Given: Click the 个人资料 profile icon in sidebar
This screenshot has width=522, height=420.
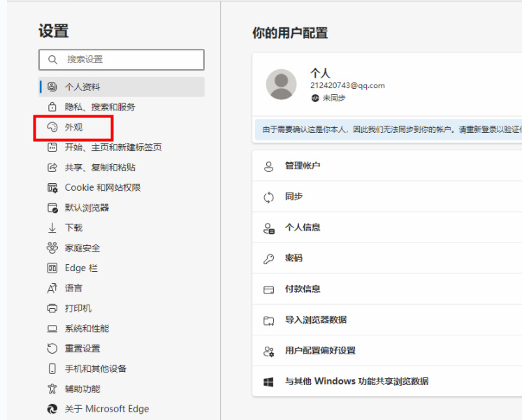Looking at the screenshot, I should (x=52, y=87).
